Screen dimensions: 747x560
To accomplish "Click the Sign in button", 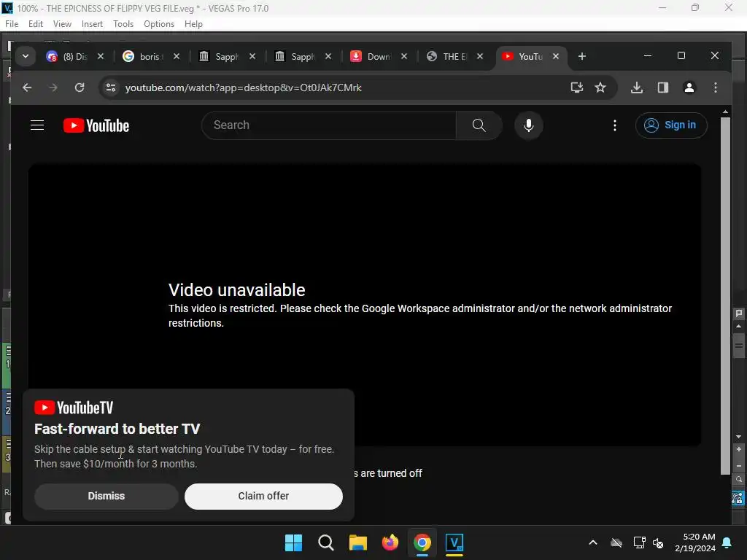I will [x=671, y=125].
